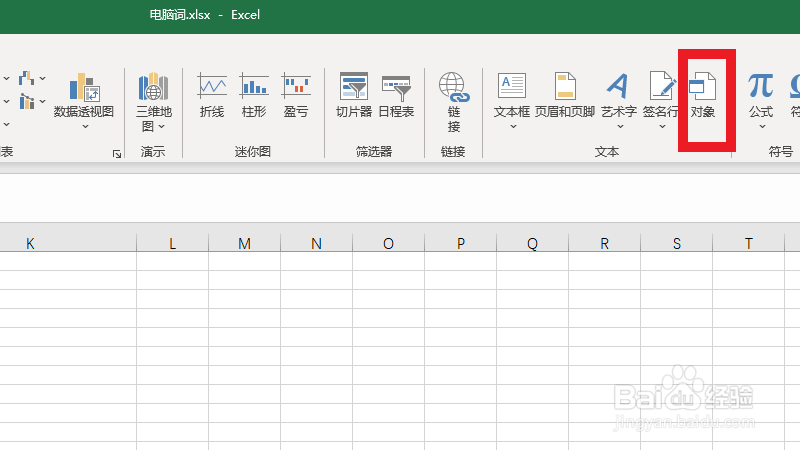Insert a Win/Loss (盈亏) sparkline
The width and height of the screenshot is (800, 450).
(296, 95)
